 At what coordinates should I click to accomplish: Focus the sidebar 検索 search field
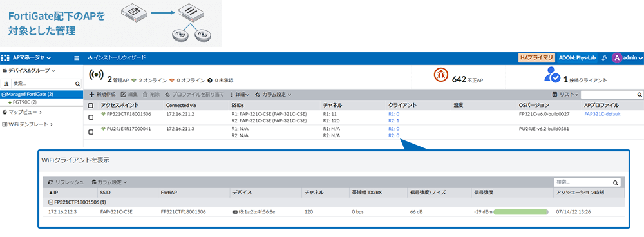pos(43,84)
